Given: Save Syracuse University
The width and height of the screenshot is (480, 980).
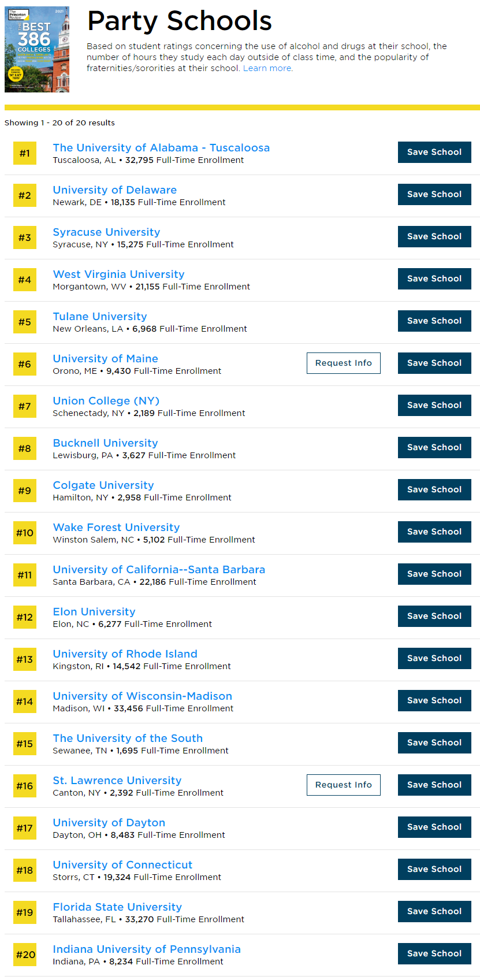Looking at the screenshot, I should pyautogui.click(x=434, y=236).
